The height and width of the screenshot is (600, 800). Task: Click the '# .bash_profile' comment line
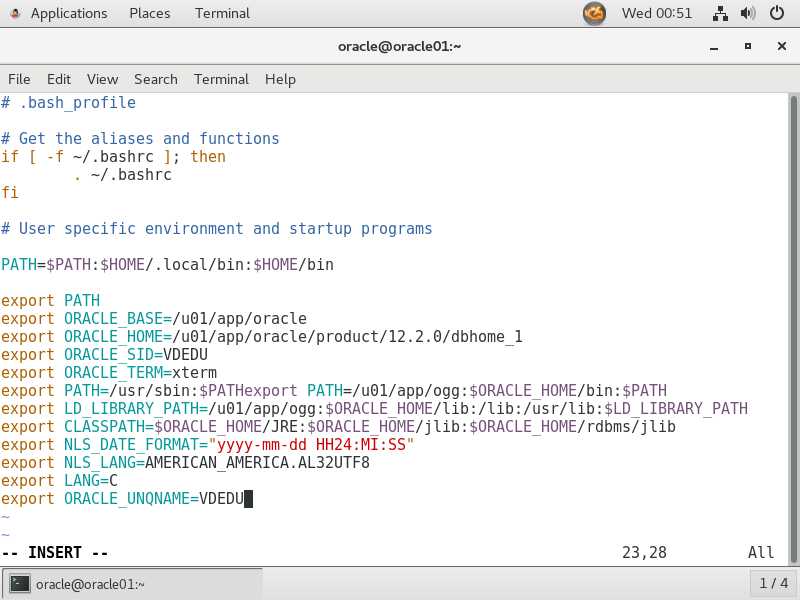(68, 103)
